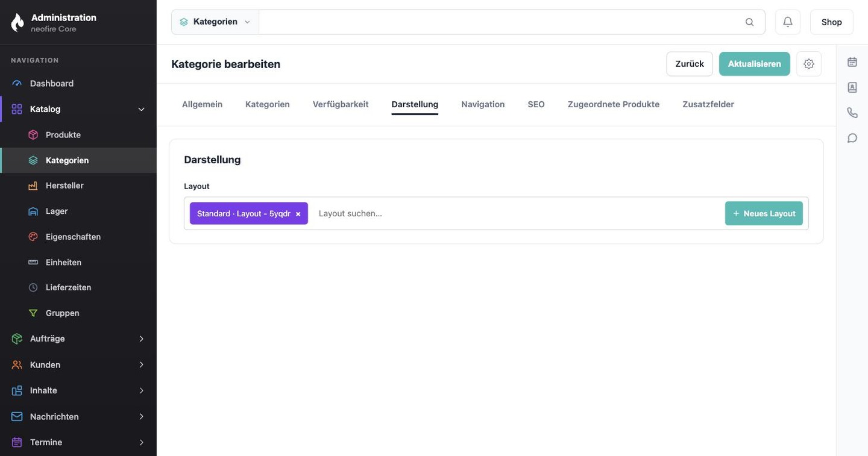Select Kategorien in the sidebar
This screenshot has width=868, height=456.
tap(78, 160)
